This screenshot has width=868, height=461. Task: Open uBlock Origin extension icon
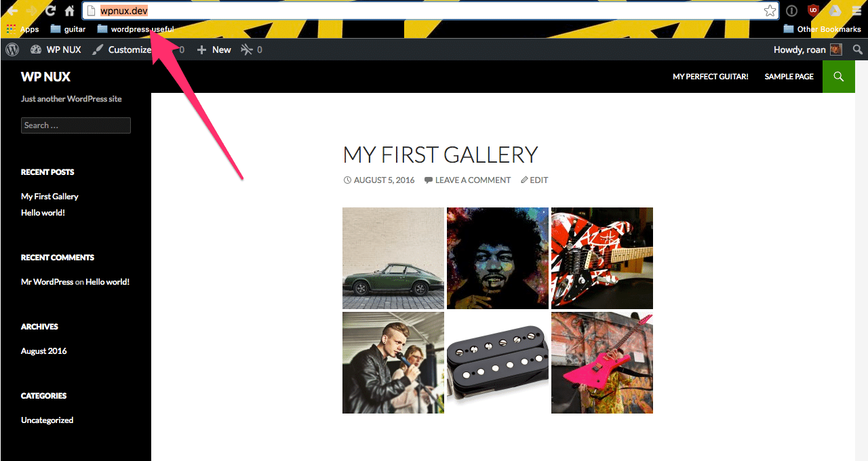click(813, 11)
